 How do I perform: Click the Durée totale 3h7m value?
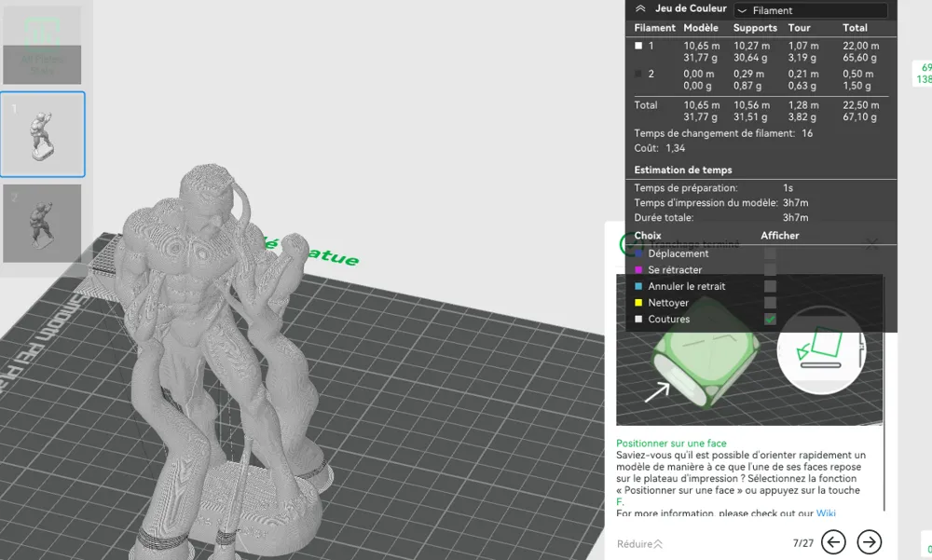795,218
